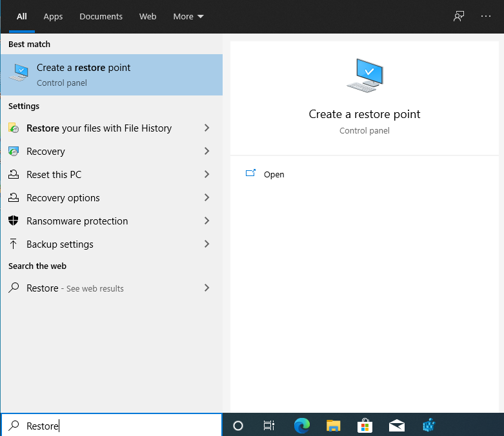The width and height of the screenshot is (504, 436).
Task: Open the three-dot options menu
Action: tap(486, 16)
